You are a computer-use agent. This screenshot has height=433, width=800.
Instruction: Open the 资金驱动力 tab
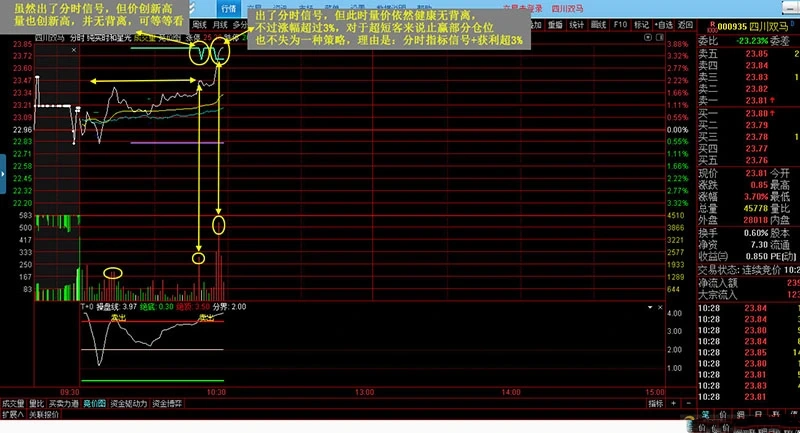129,403
